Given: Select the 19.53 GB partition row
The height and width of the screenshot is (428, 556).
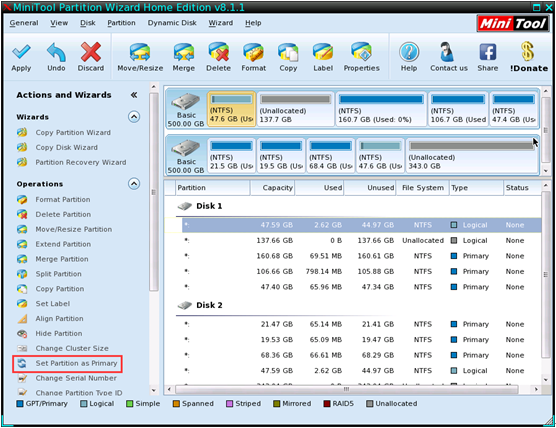Looking at the screenshot, I should [353, 339].
